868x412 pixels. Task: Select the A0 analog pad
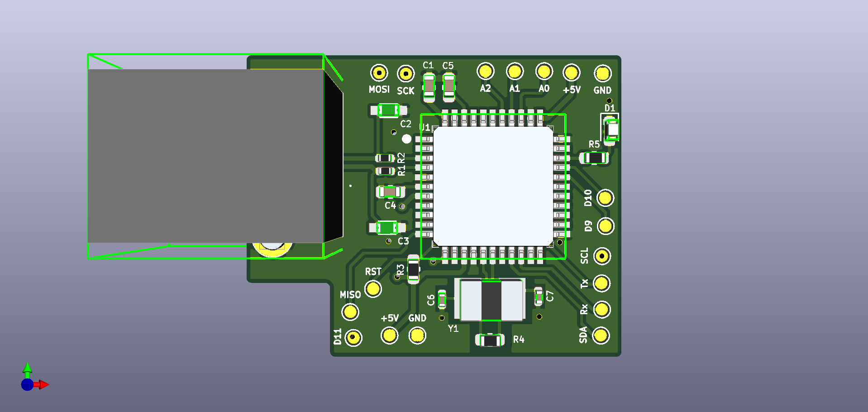[544, 71]
